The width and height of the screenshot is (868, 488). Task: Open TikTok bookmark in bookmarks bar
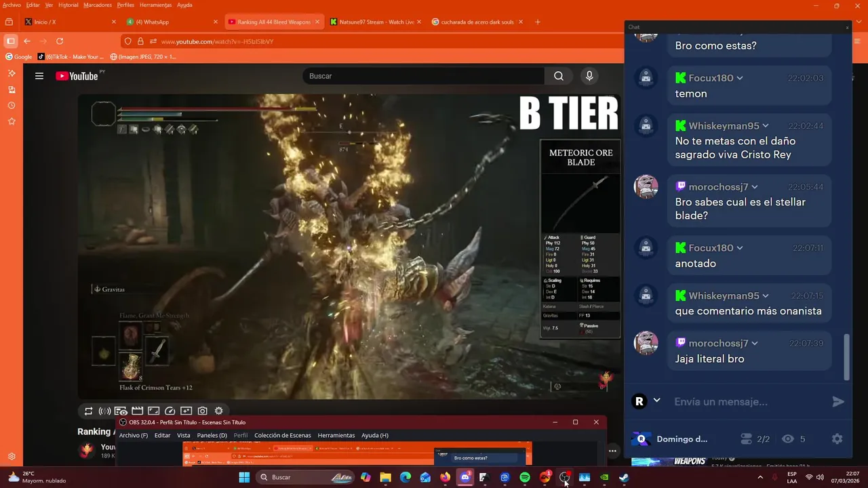coord(71,57)
